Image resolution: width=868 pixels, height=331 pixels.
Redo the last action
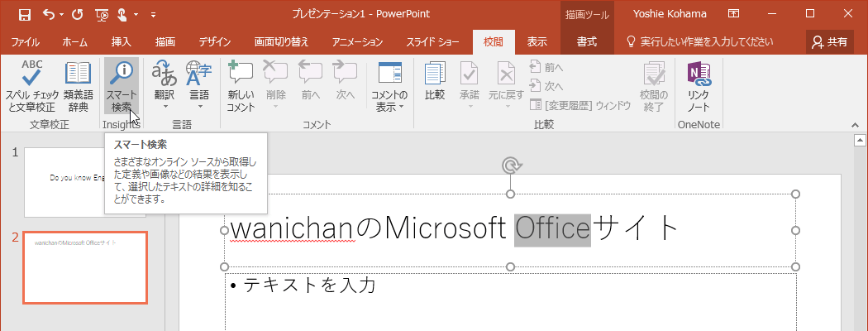pyautogui.click(x=77, y=14)
